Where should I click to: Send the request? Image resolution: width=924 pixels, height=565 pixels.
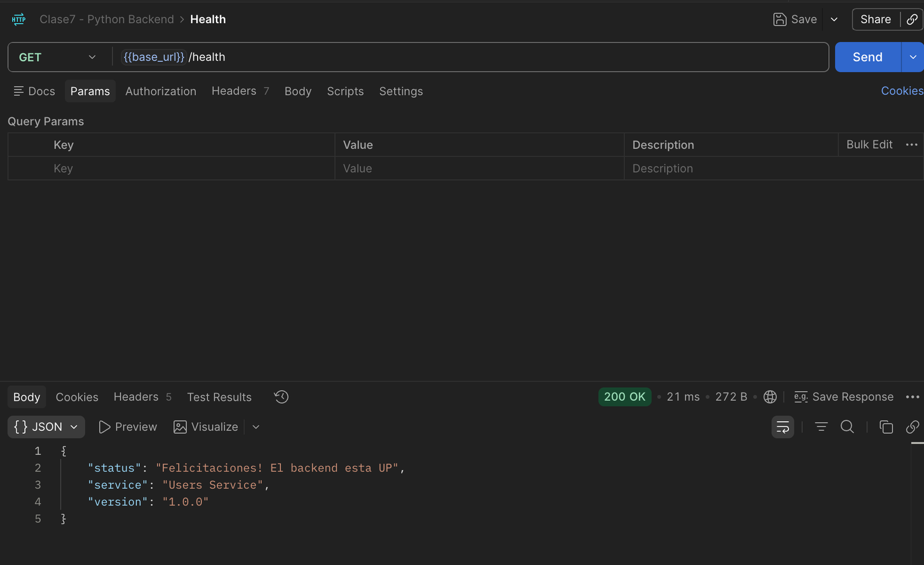coord(867,57)
